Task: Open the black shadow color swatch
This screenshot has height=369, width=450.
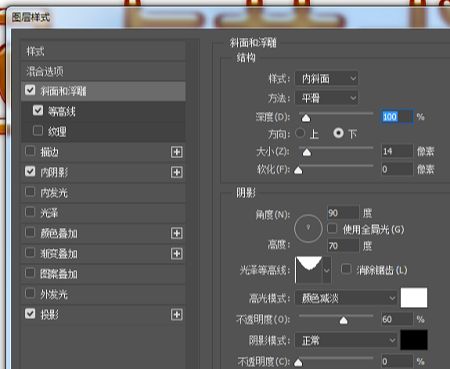Action: (414, 340)
